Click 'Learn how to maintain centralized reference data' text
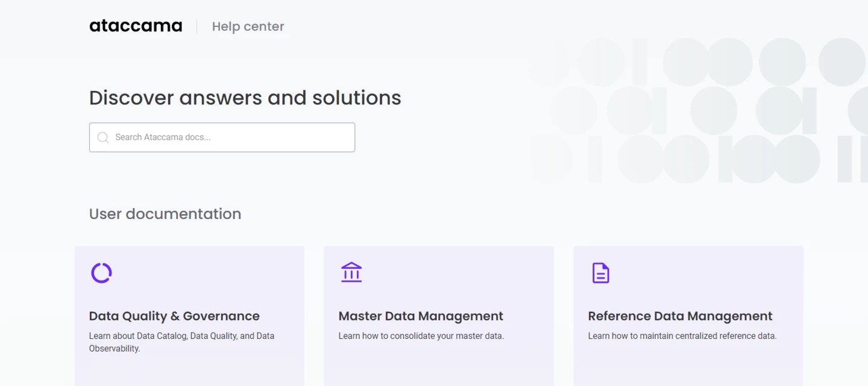The width and height of the screenshot is (868, 386). (x=682, y=336)
